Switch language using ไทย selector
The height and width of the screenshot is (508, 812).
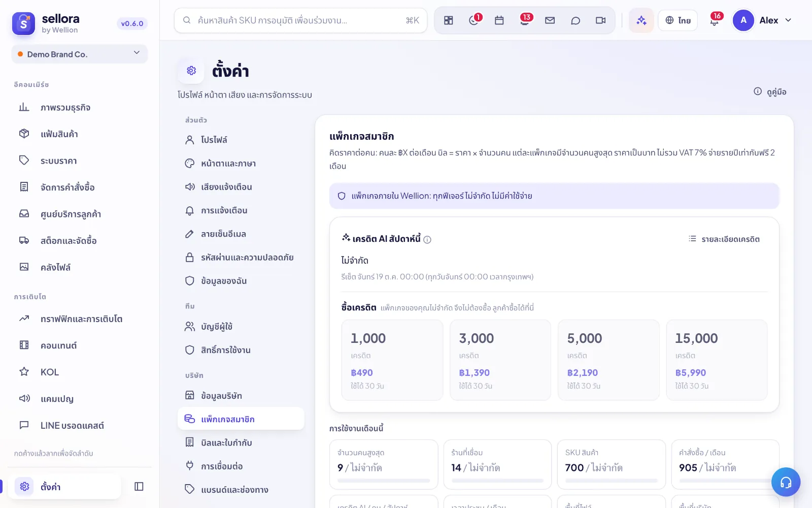pos(678,20)
